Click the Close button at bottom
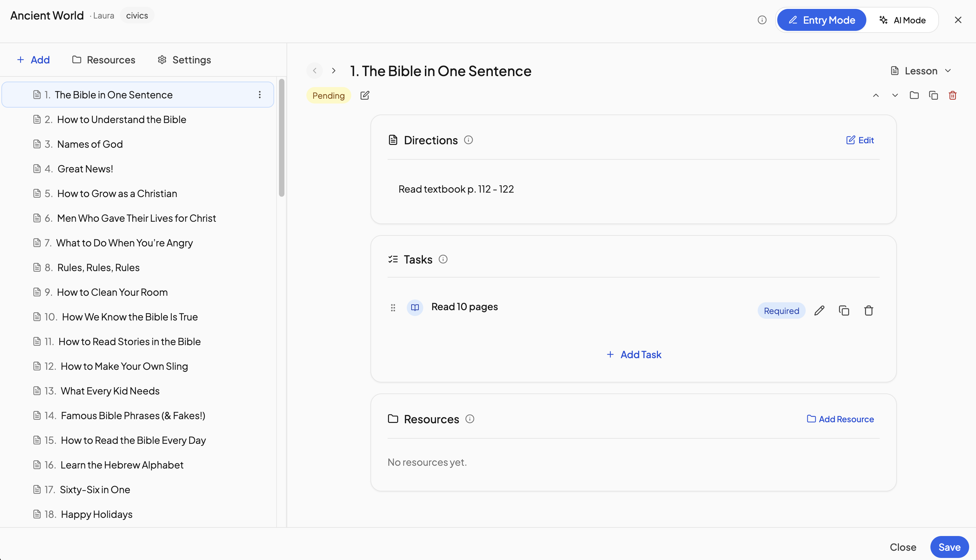The image size is (976, 560). pyautogui.click(x=903, y=547)
